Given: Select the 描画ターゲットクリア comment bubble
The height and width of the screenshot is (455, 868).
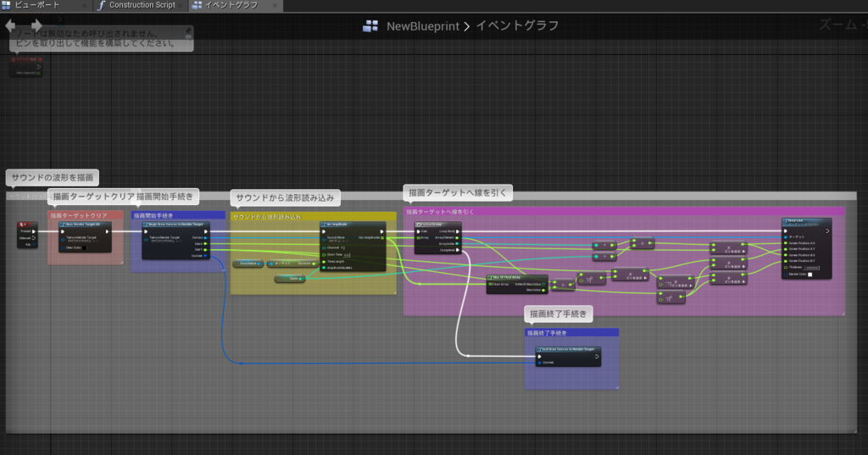Looking at the screenshot, I should (x=93, y=197).
